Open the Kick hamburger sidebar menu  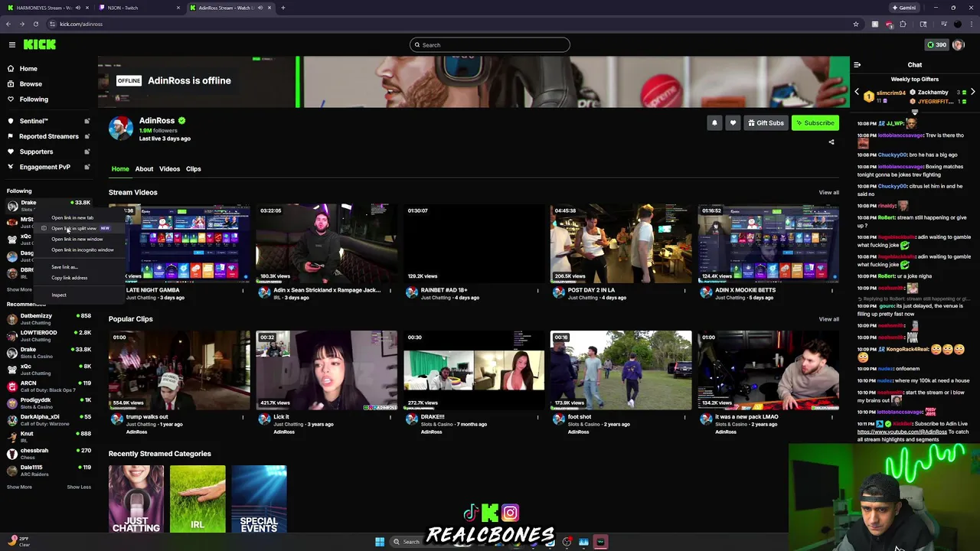pos(11,44)
